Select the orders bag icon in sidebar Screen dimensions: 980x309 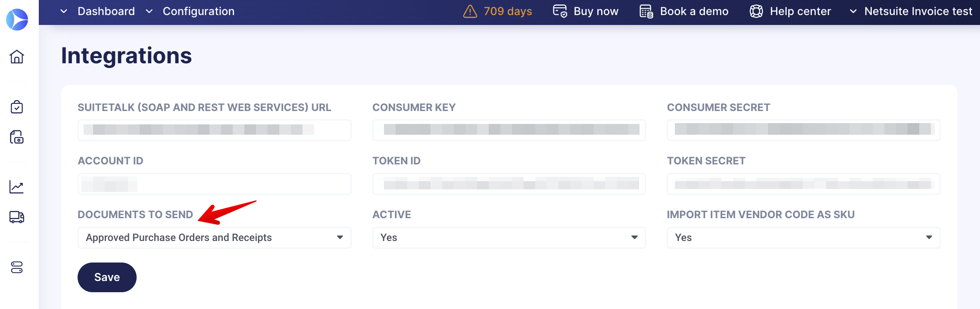[16, 107]
